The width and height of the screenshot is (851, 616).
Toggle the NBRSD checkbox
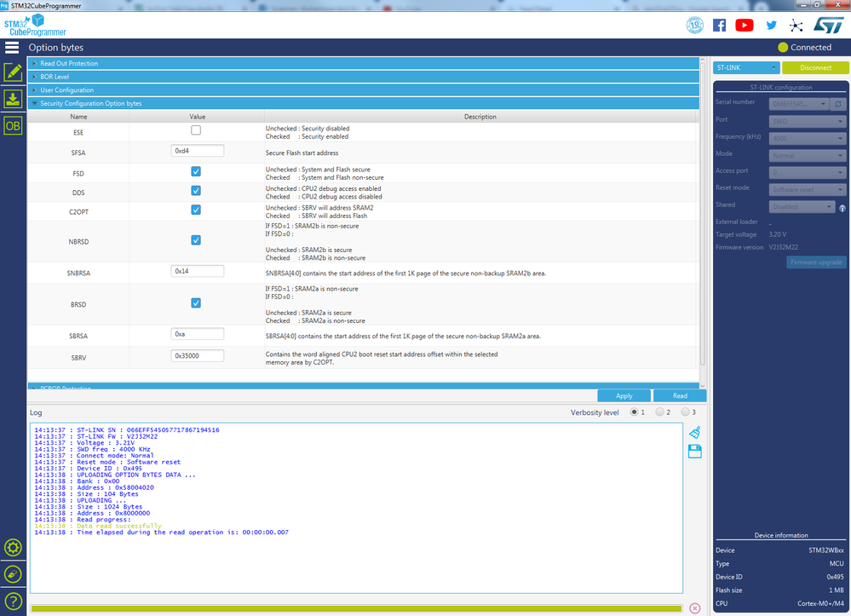(196, 240)
